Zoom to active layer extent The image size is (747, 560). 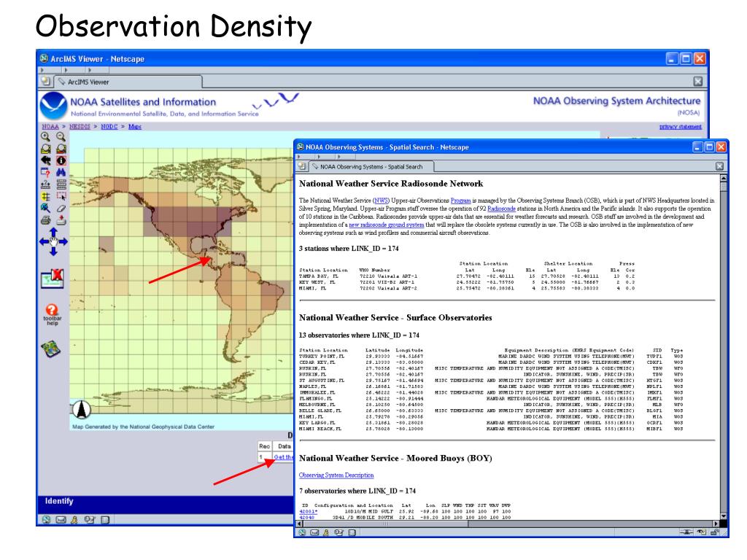pyautogui.click(x=61, y=149)
